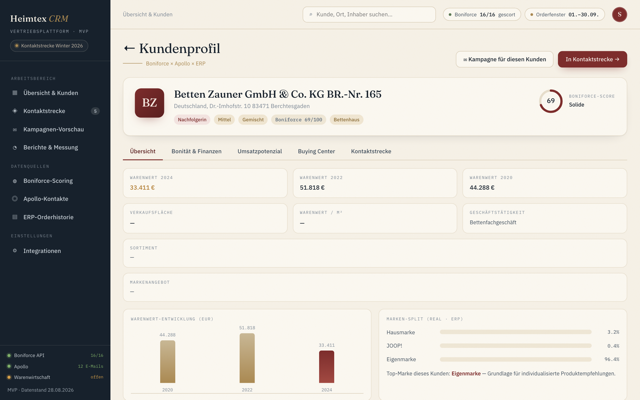Click the Boniforce 16/16 status pill

pyautogui.click(x=482, y=14)
